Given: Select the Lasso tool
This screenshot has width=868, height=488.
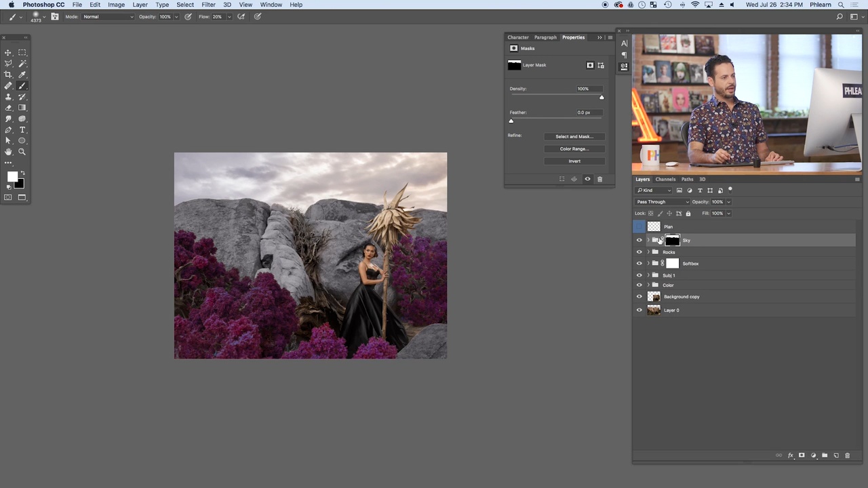Looking at the screenshot, I should (x=8, y=63).
